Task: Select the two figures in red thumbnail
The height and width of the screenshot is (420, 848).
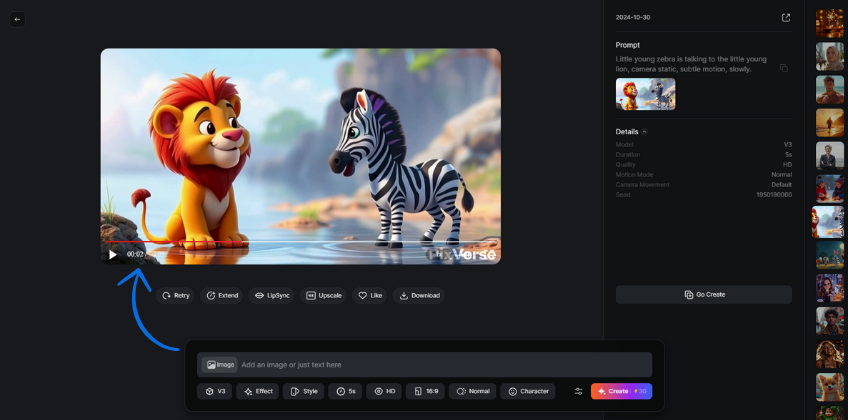Action: [x=830, y=189]
